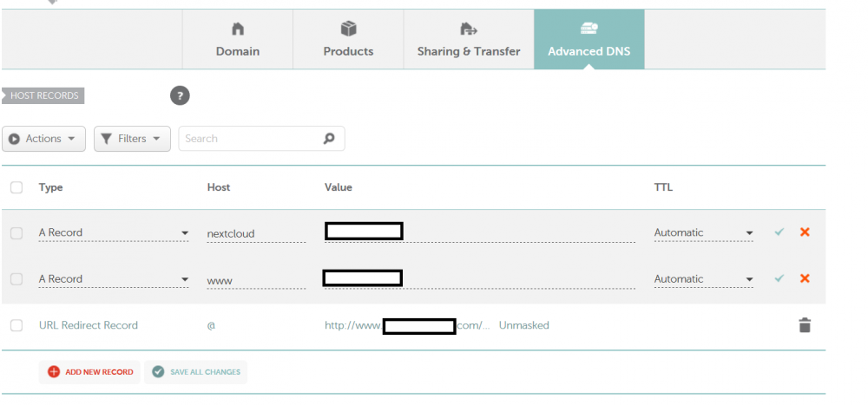The height and width of the screenshot is (405, 868).
Task: Click the Value column header
Action: click(x=339, y=187)
